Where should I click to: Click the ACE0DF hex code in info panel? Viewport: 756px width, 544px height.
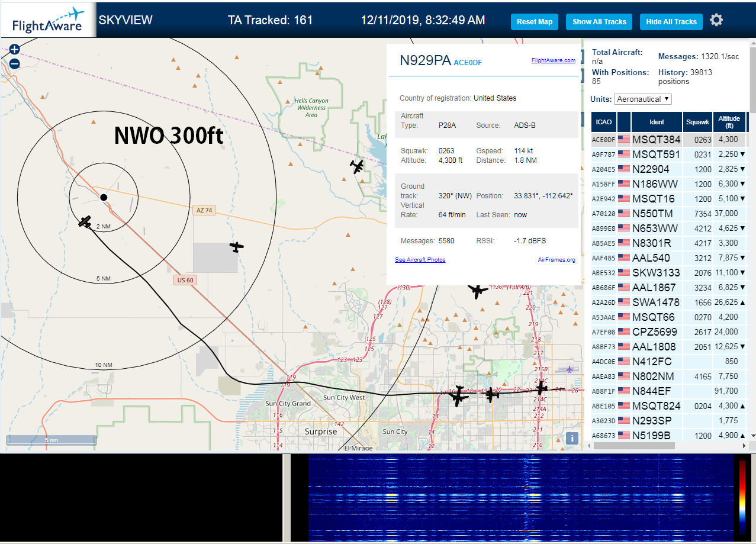(x=468, y=62)
